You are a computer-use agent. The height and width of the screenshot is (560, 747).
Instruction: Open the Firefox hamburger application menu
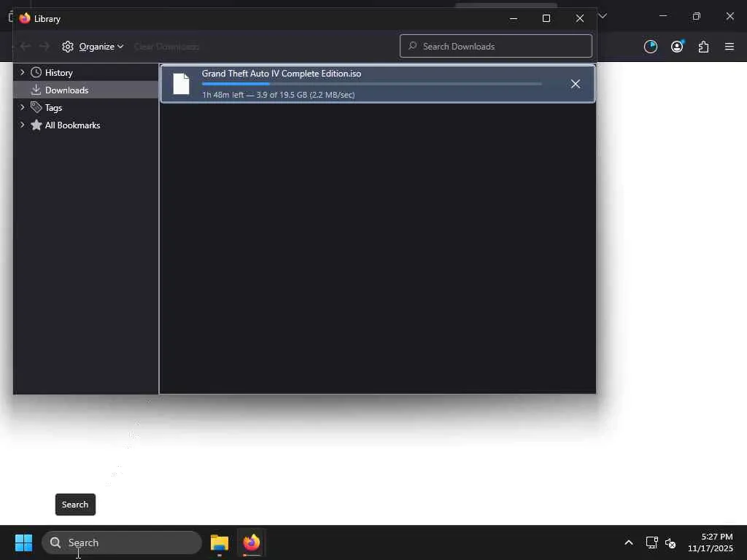[729, 47]
